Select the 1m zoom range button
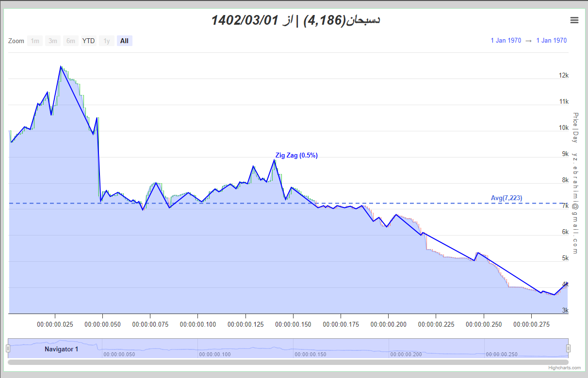Screen dimensions: 588x378 point(35,41)
